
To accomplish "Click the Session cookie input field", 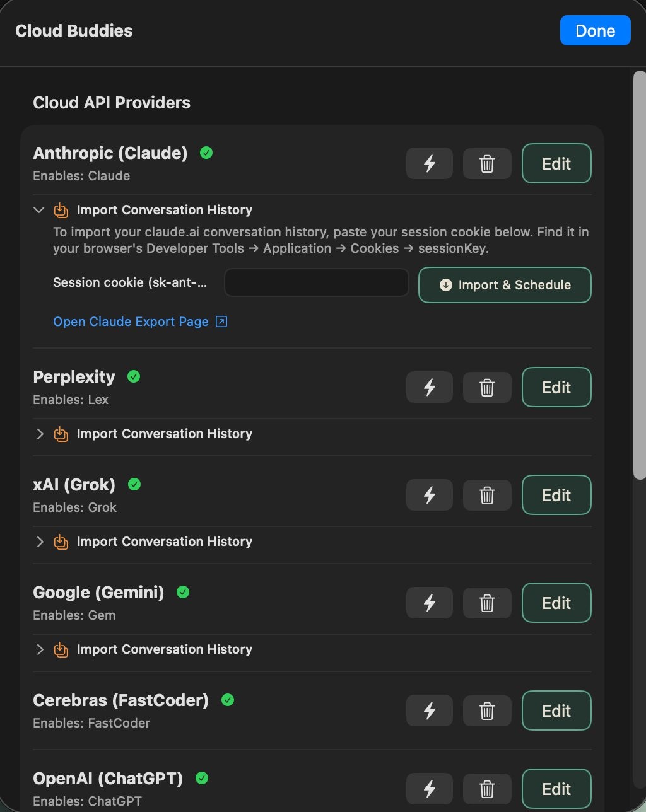I will click(x=317, y=282).
